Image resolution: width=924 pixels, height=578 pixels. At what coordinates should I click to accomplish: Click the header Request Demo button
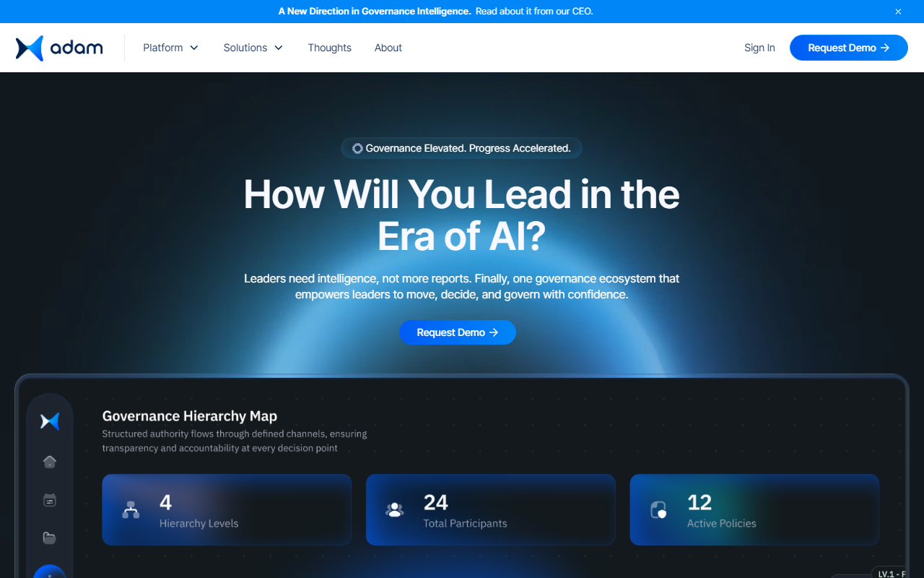pyautogui.click(x=849, y=48)
